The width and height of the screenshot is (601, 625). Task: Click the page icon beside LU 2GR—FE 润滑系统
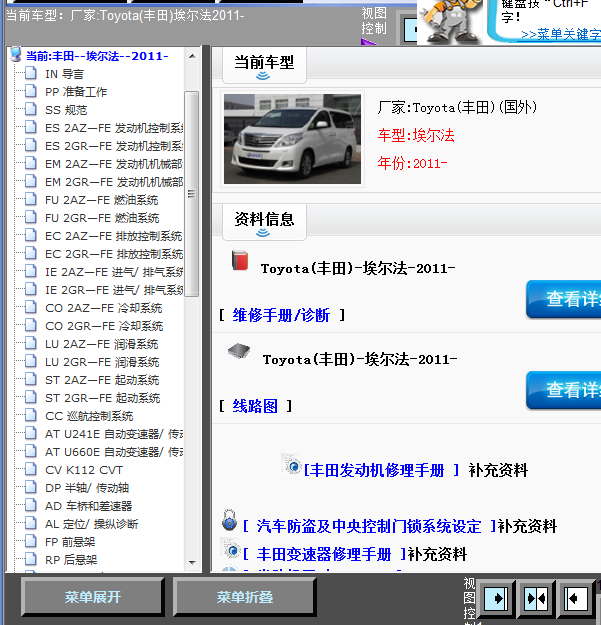pos(31,362)
